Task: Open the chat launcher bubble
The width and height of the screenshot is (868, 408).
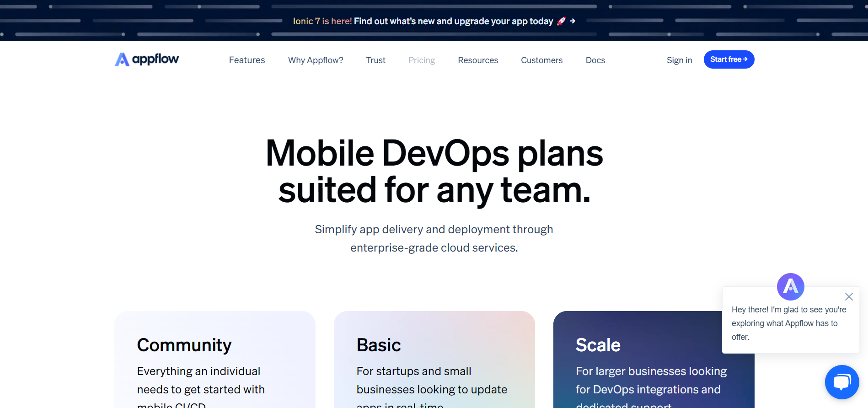Action: click(841, 381)
